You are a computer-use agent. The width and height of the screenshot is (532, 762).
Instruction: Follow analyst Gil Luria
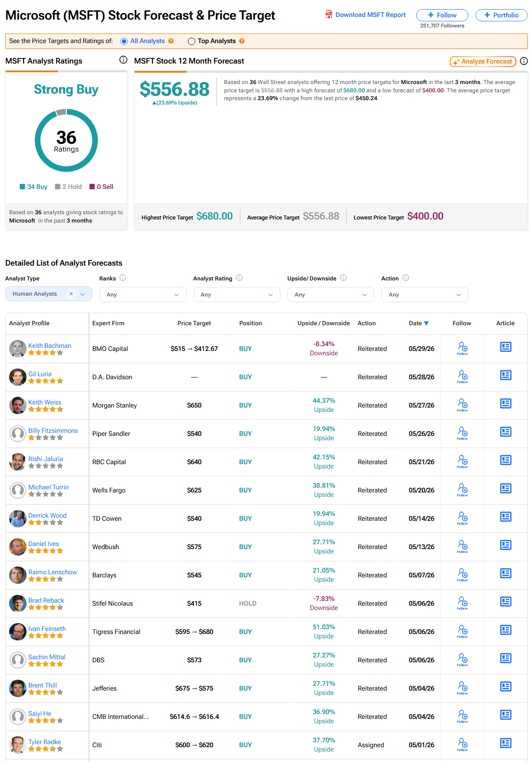(x=462, y=377)
